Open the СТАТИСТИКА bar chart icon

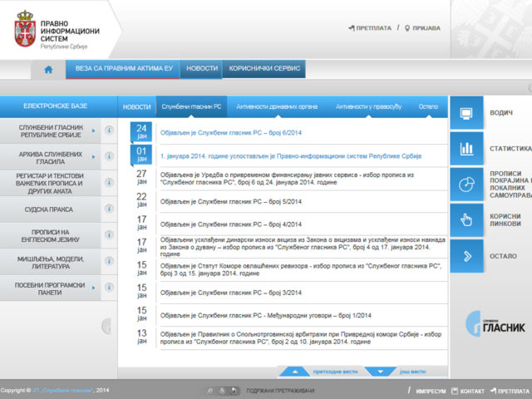point(466,149)
